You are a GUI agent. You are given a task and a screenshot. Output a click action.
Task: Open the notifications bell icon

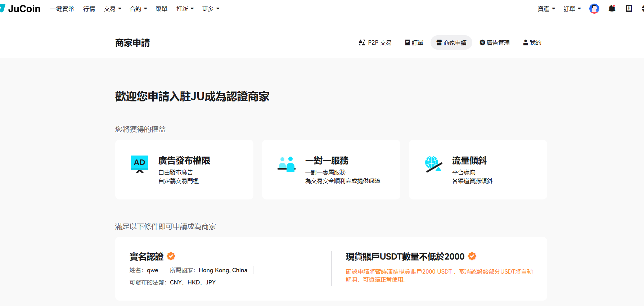612,9
